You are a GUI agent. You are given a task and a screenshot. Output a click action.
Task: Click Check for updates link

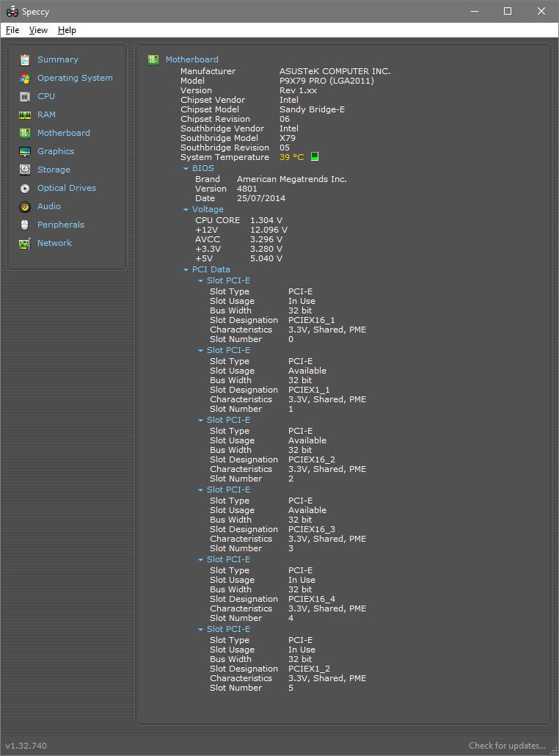(508, 746)
